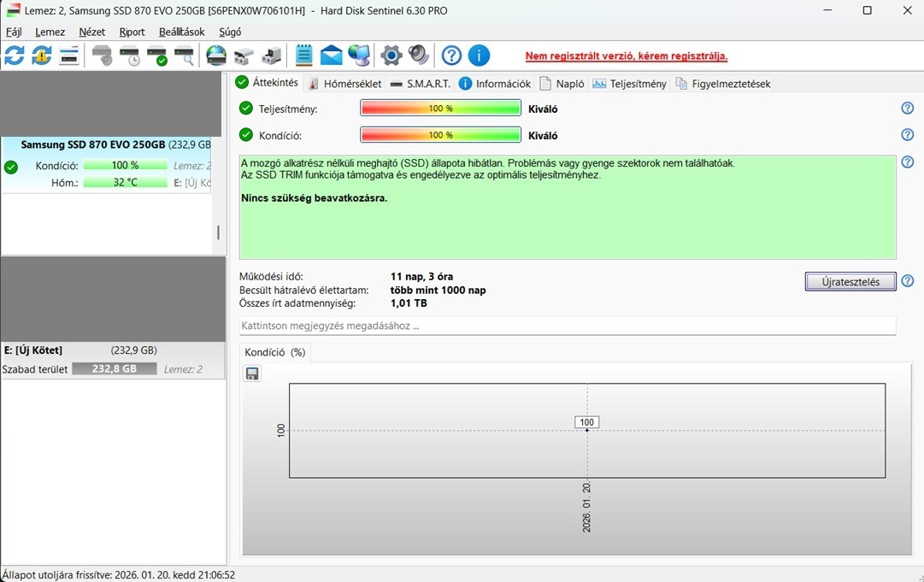Open the Riport menu
The width and height of the screenshot is (924, 582).
coord(132,32)
